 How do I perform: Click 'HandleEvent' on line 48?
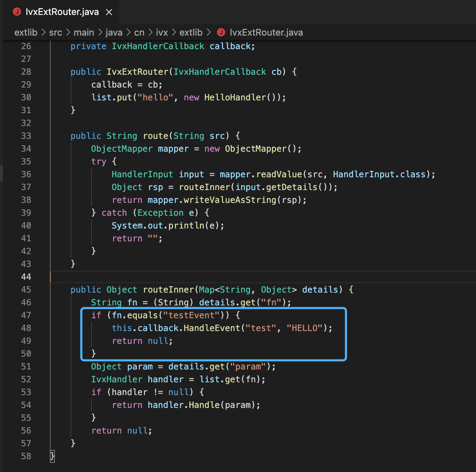coord(212,328)
